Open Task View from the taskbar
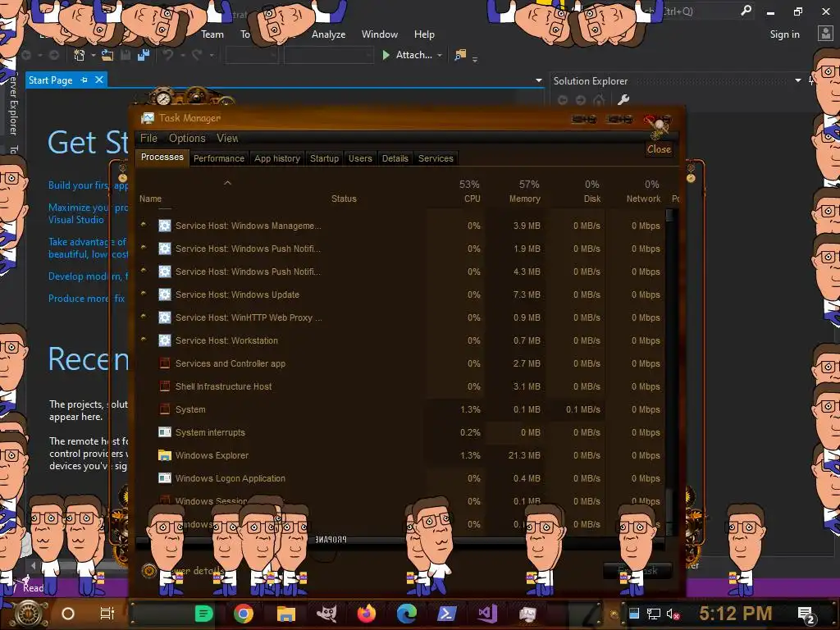Screen dimensions: 840x630 tap(107, 614)
